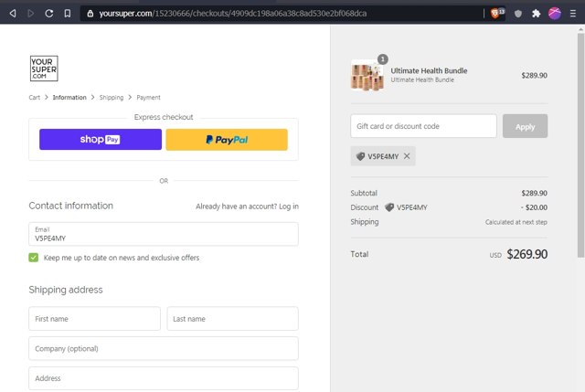Select Information breadcrumb step
This screenshot has height=392, width=585.
pyautogui.click(x=69, y=98)
